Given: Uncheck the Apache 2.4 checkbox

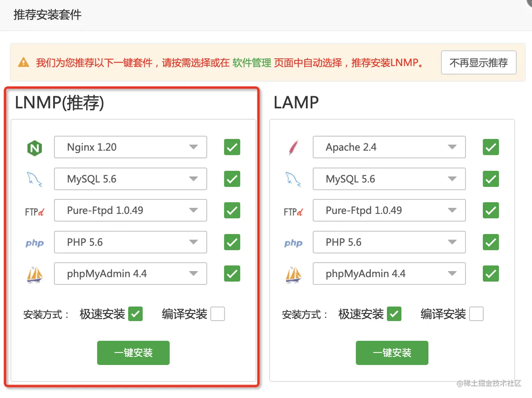Looking at the screenshot, I should click(x=491, y=147).
